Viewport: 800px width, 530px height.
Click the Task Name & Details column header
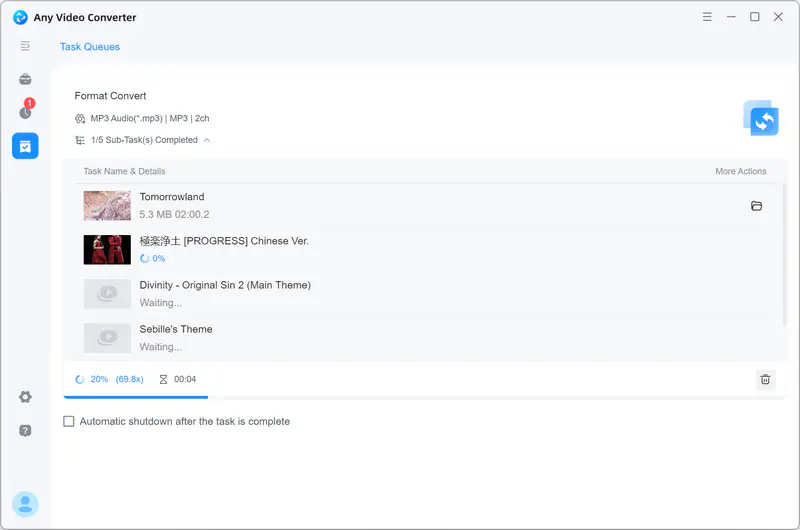[x=124, y=171]
